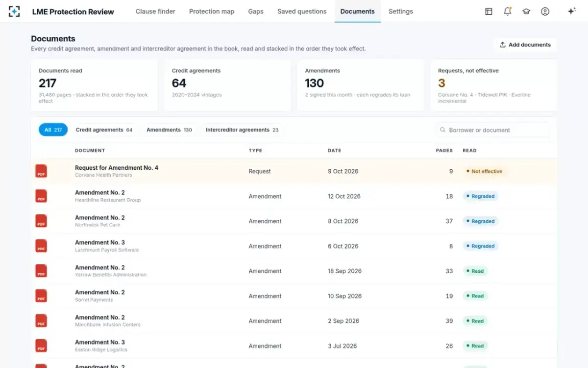Image resolution: width=588 pixels, height=368 pixels.
Task: Click Regraded badge on 8 Oct 2026 row
Action: [x=481, y=221]
